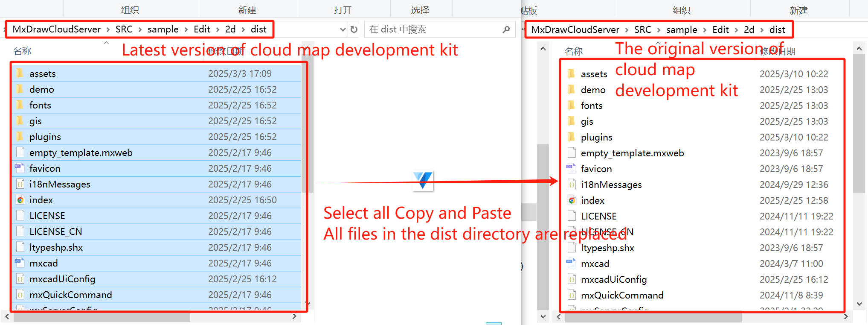The width and height of the screenshot is (868, 325).
Task: Click the assets folder icon in left window
Action: (x=20, y=73)
